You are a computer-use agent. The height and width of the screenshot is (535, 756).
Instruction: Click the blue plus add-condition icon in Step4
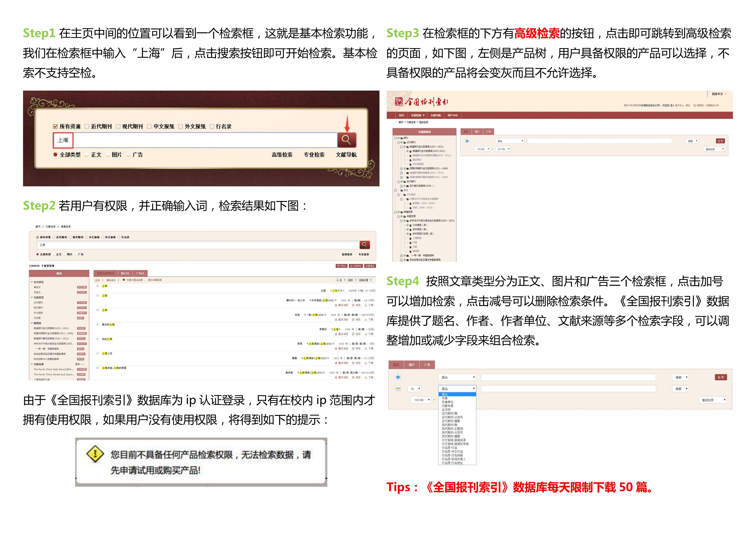(398, 377)
